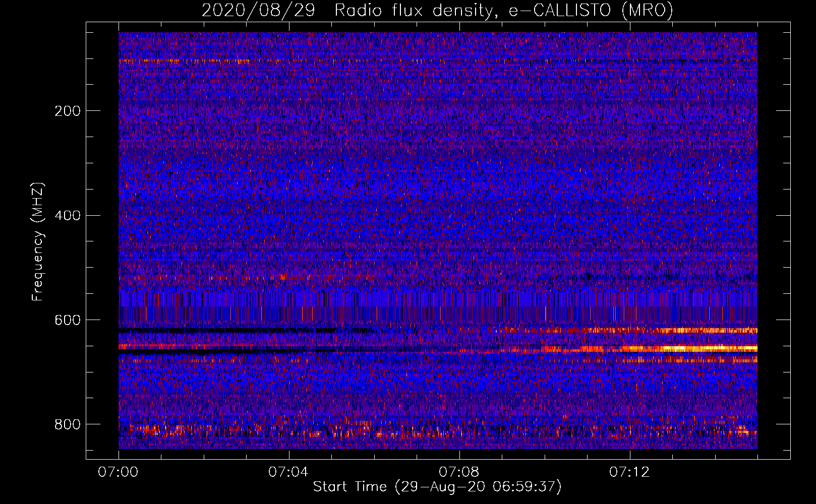
Task: Click the 400 frequency tick label
Action: click(x=68, y=216)
